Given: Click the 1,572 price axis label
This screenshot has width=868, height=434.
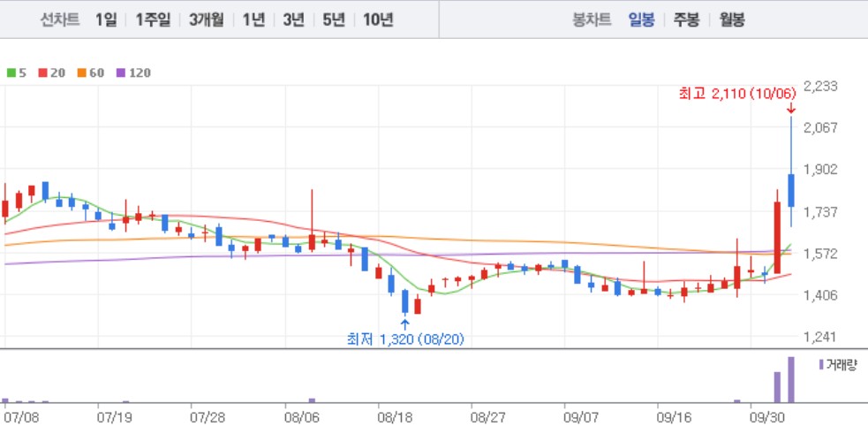Looking at the screenshot, I should [x=819, y=254].
